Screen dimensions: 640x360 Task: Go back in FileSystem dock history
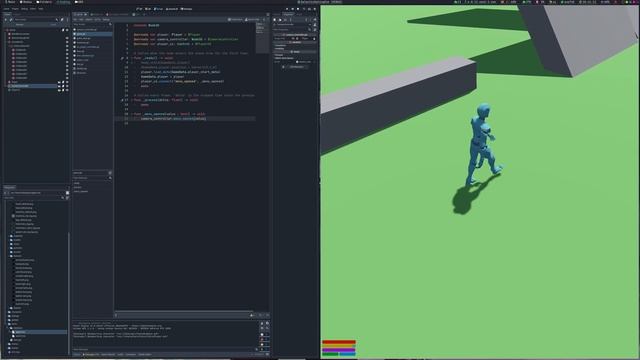(4, 193)
